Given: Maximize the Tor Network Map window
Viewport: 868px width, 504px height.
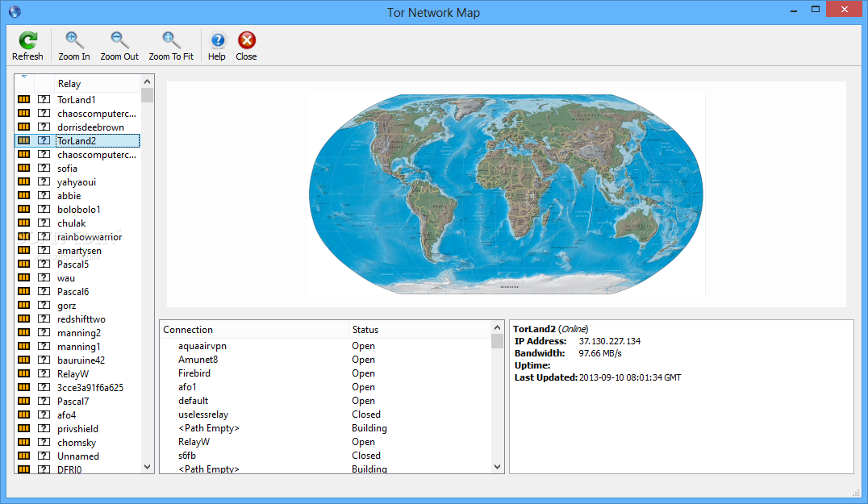Looking at the screenshot, I should click(x=816, y=10).
